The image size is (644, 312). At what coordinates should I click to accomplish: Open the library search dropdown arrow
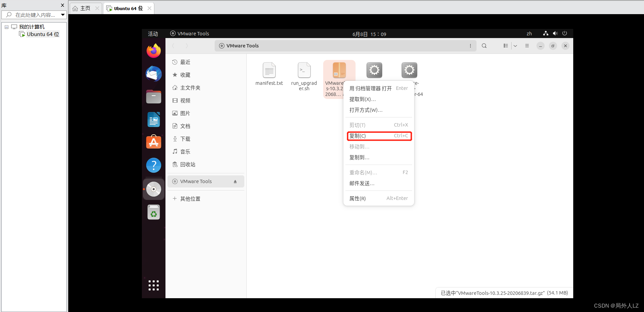tap(63, 15)
